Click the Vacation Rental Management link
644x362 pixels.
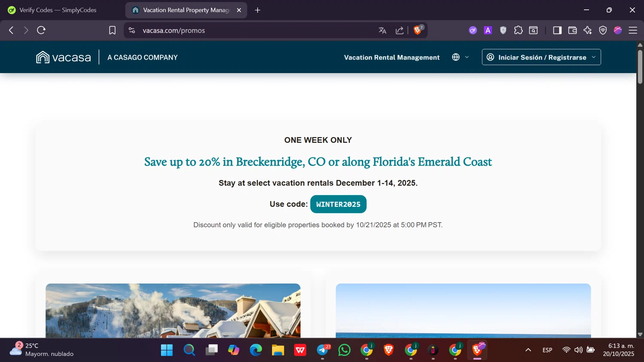point(392,57)
